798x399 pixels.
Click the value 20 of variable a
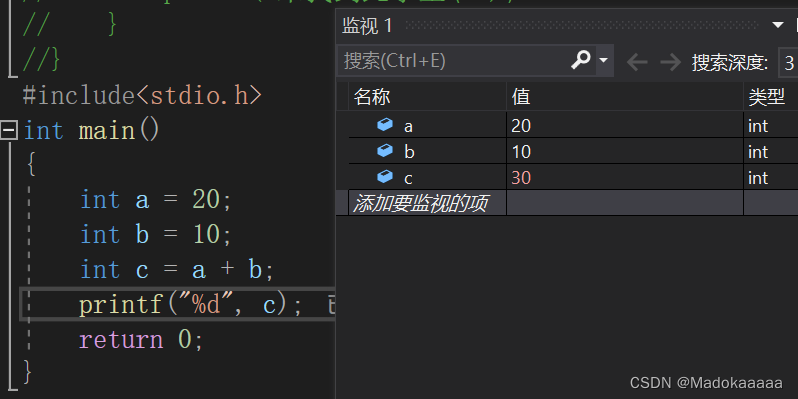[x=521, y=126]
